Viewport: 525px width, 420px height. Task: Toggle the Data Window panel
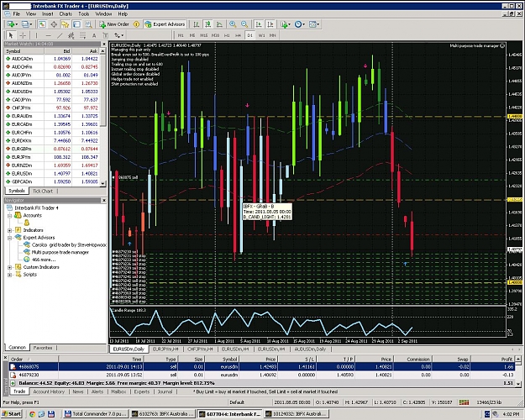(x=54, y=24)
